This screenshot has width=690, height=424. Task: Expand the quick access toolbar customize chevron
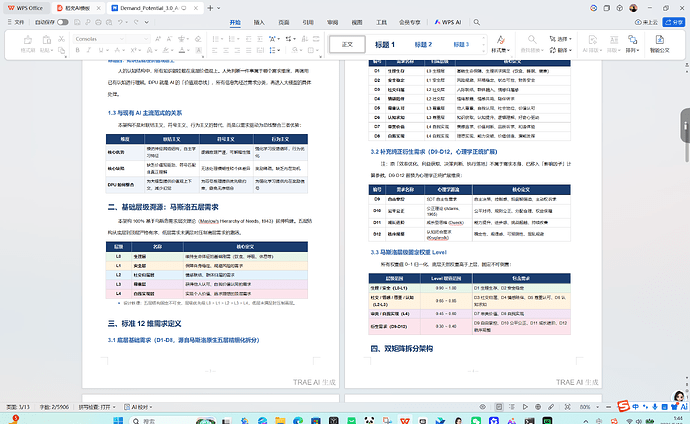[147, 22]
